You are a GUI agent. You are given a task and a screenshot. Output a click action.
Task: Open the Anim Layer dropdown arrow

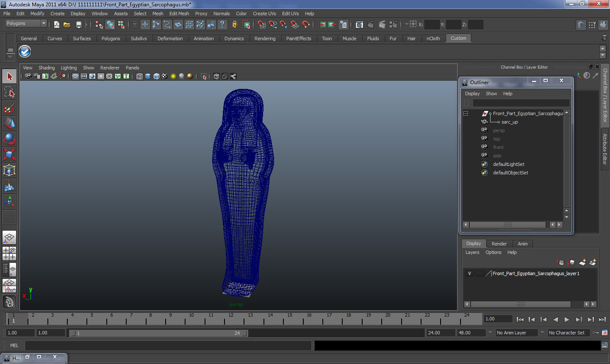pos(490,333)
